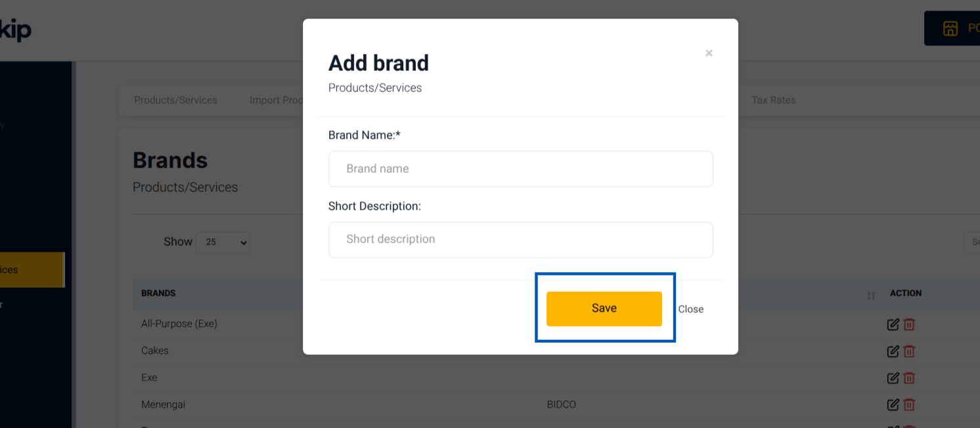The image size is (980, 428).
Task: Delete the Cakes brand with trash icon
Action: tap(909, 351)
